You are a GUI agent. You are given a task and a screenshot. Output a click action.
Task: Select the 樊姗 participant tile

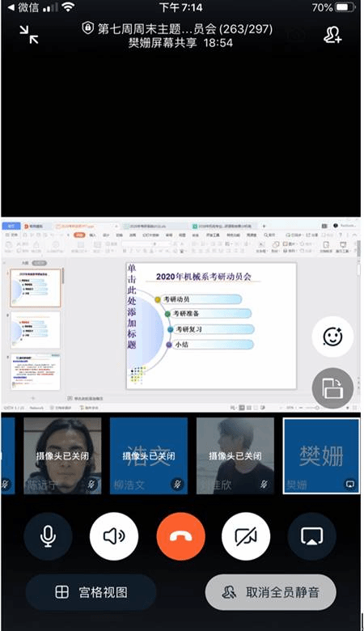coord(321,456)
